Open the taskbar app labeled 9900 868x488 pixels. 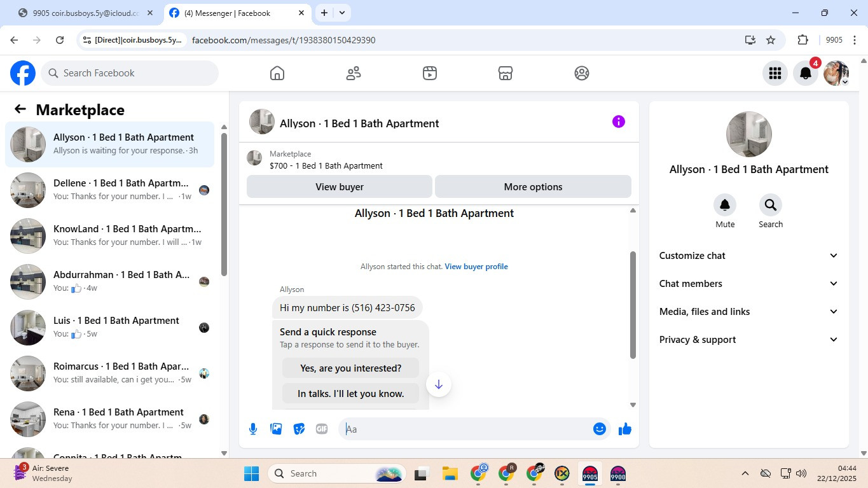[x=618, y=473]
